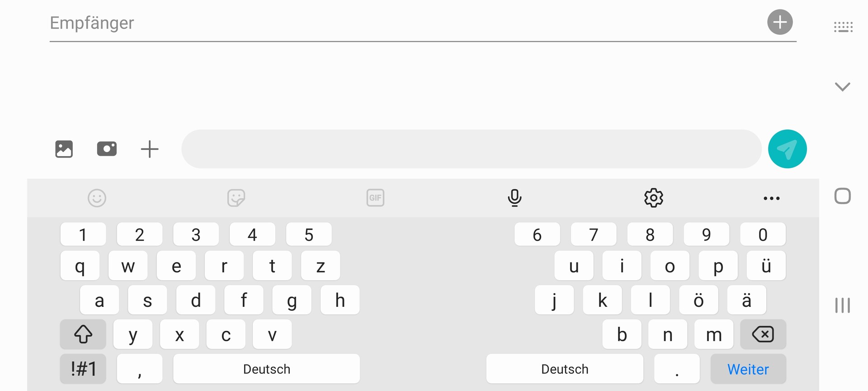This screenshot has width=868, height=391.
Task: Open the emoji smiley keyboard panel
Action: point(97,198)
